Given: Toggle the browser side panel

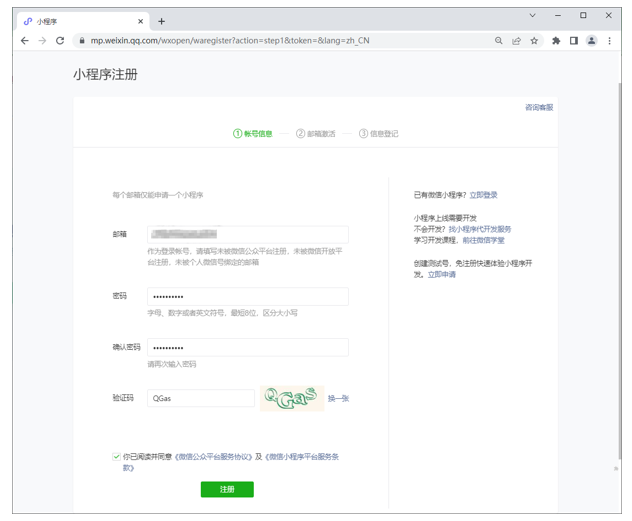Looking at the screenshot, I should 574,41.
